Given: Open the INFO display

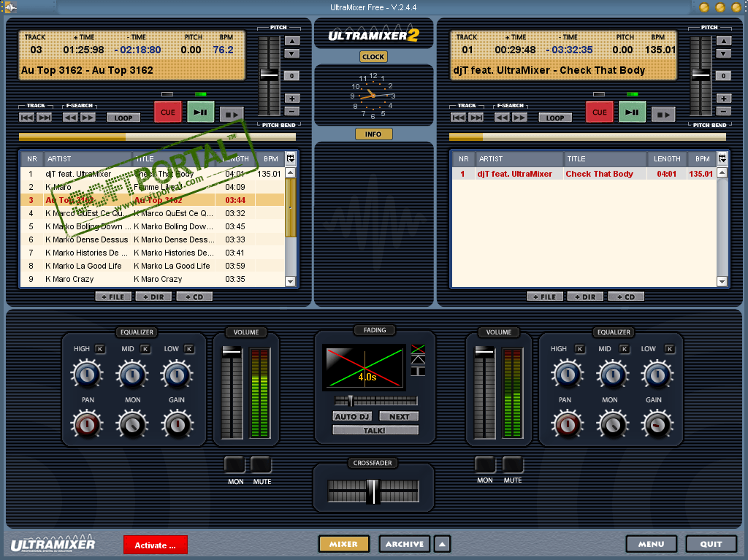Looking at the screenshot, I should coord(373,134).
